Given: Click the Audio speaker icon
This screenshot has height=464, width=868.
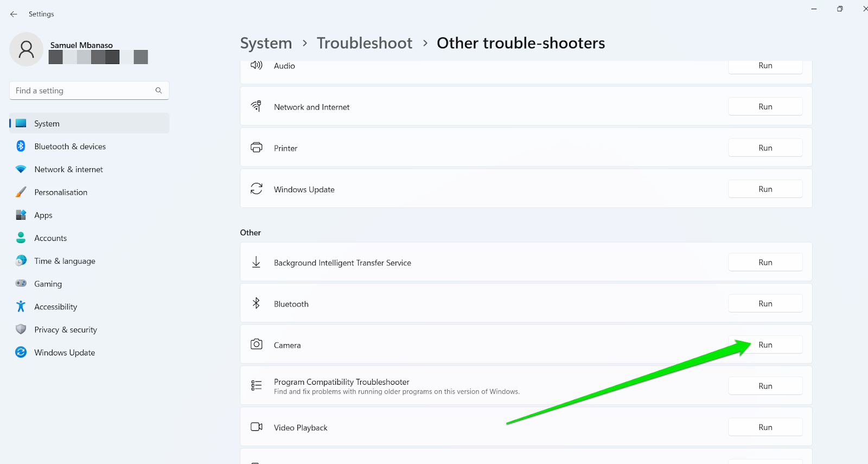Looking at the screenshot, I should click(257, 66).
